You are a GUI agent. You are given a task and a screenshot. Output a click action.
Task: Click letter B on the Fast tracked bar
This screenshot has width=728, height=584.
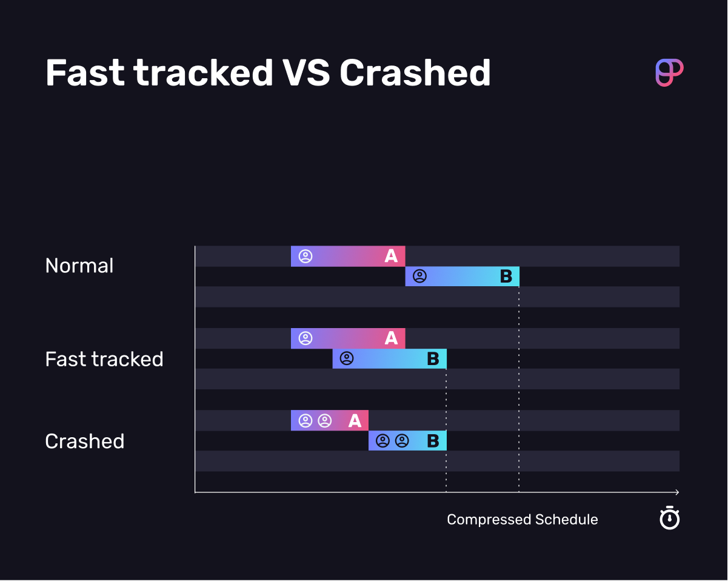pos(433,359)
